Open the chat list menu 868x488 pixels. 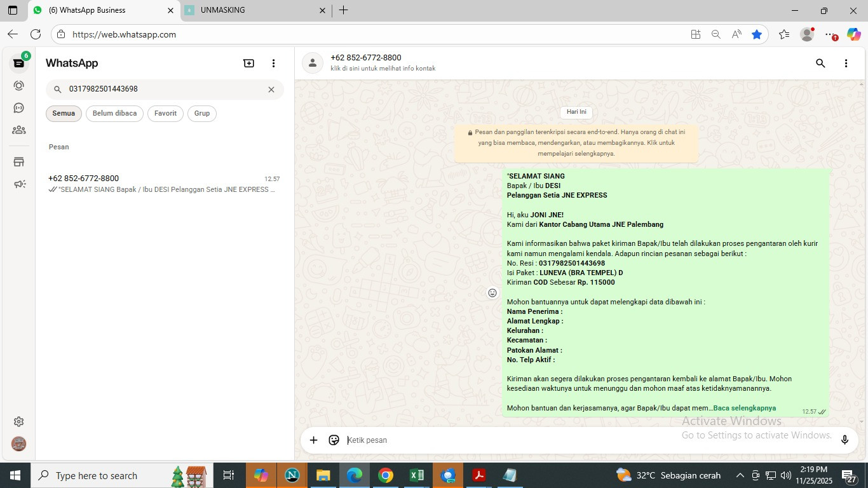point(273,63)
